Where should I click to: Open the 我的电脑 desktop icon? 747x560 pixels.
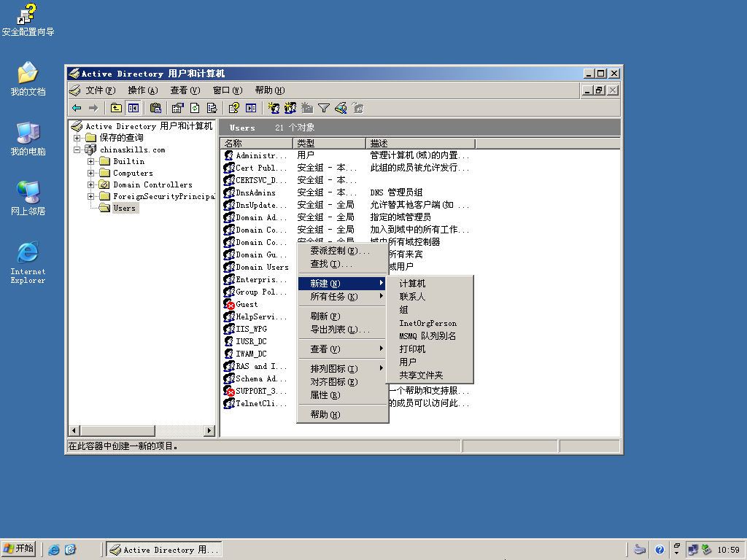pos(28,139)
